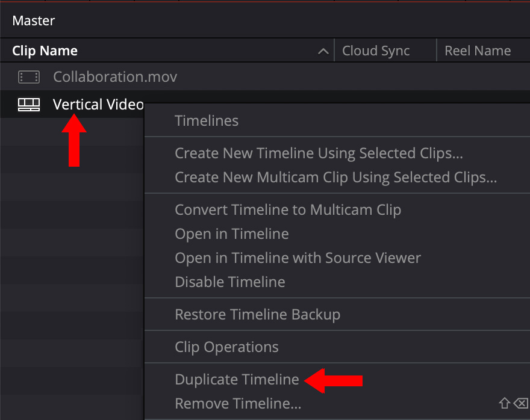
Task: Click Disable Timeline in the menu
Action: pos(229,281)
